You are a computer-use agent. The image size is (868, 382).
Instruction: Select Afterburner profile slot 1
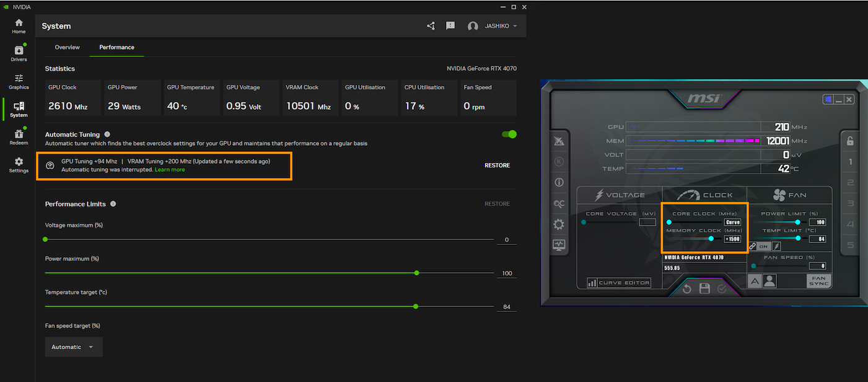[x=850, y=162]
